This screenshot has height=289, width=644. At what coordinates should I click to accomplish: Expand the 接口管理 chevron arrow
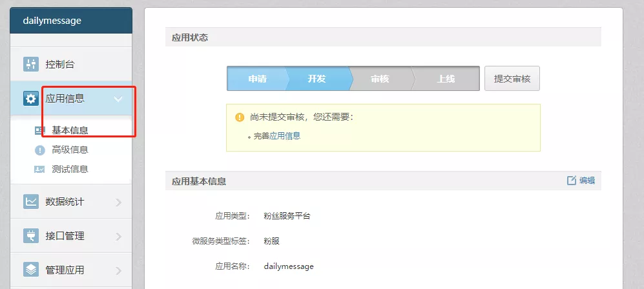119,236
